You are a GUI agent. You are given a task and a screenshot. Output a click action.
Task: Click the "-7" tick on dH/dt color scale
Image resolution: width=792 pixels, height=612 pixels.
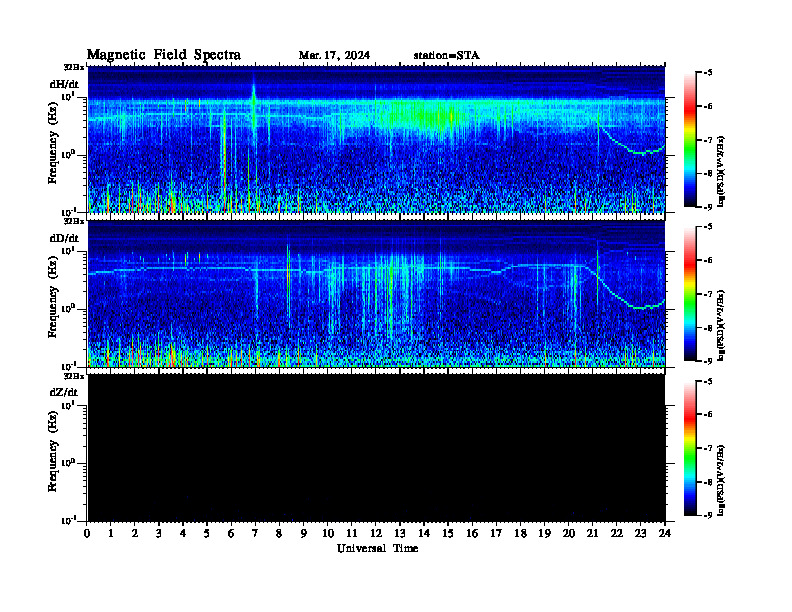(x=708, y=140)
